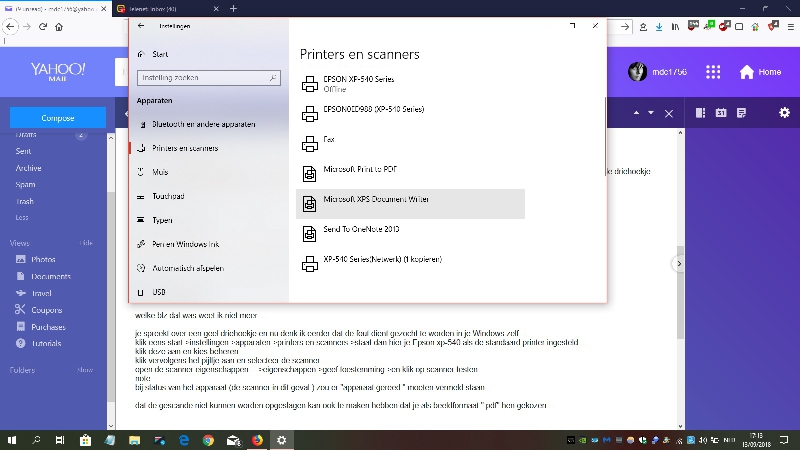The image size is (800, 450).
Task: Select the EPSON XP-540 Series offline printer
Action: pos(410,84)
